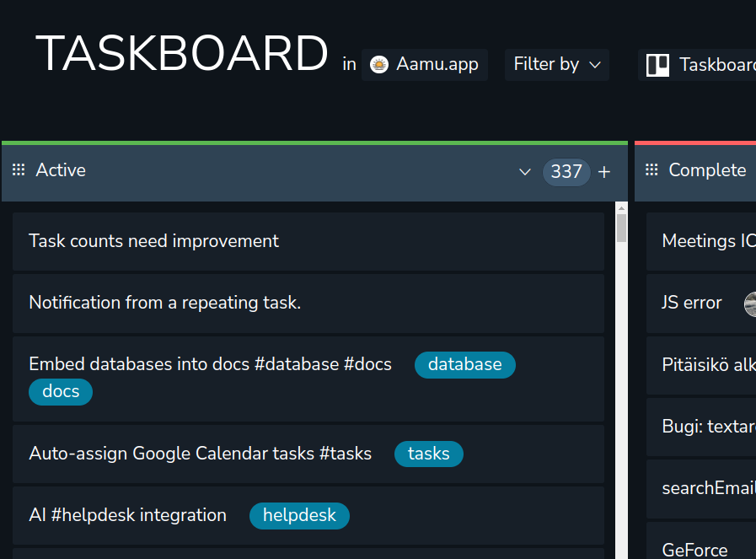The image size is (756, 559).
Task: Click the Active column scrollbar thumb
Action: pyautogui.click(x=622, y=228)
